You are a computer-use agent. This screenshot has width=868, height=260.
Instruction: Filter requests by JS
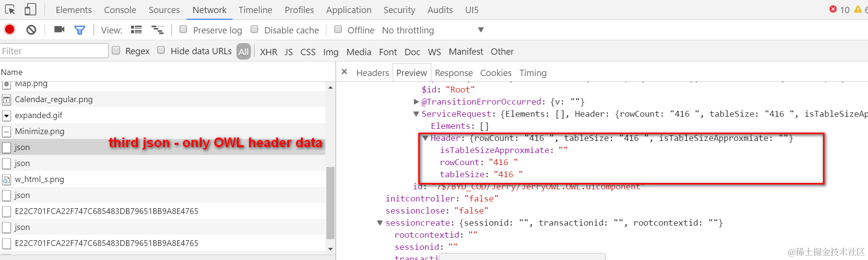289,52
